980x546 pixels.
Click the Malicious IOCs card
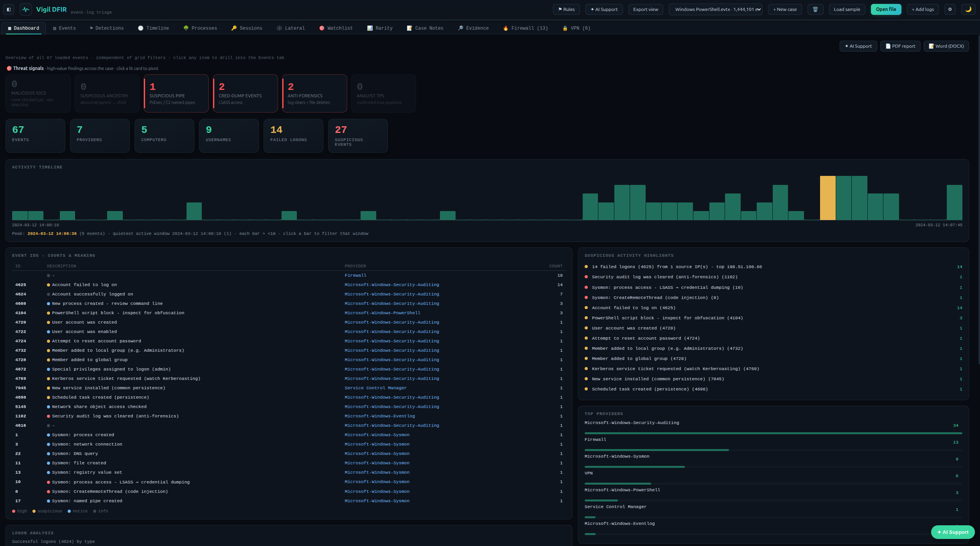[x=38, y=93]
